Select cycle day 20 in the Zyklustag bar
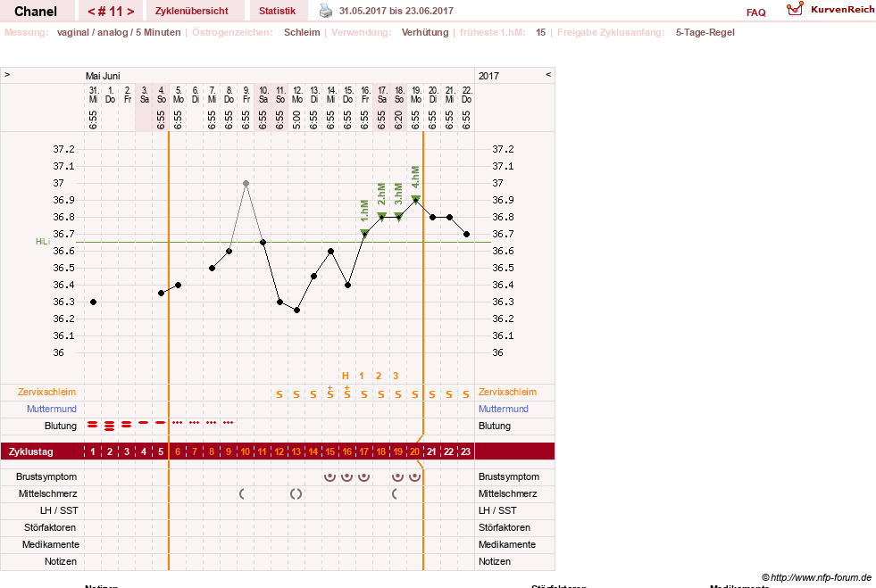 pos(414,451)
